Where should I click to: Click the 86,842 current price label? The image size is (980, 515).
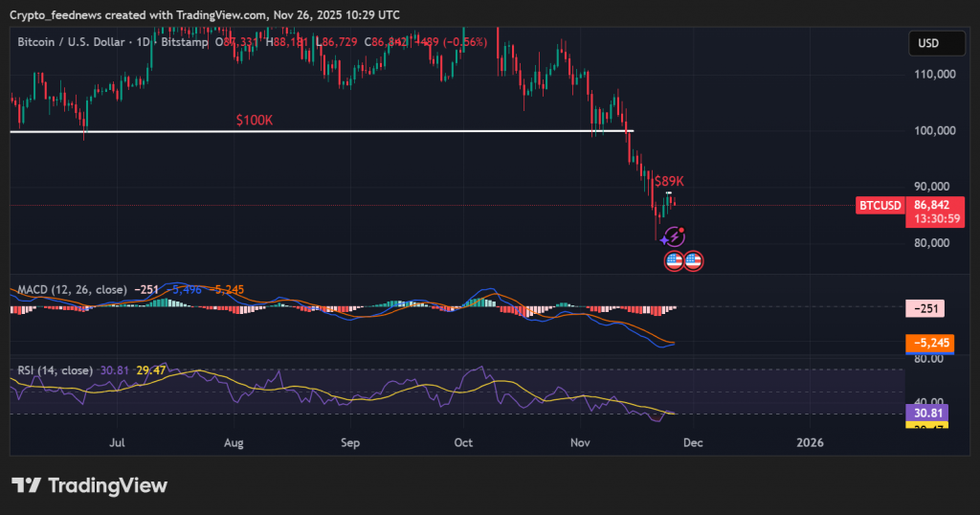click(x=931, y=205)
